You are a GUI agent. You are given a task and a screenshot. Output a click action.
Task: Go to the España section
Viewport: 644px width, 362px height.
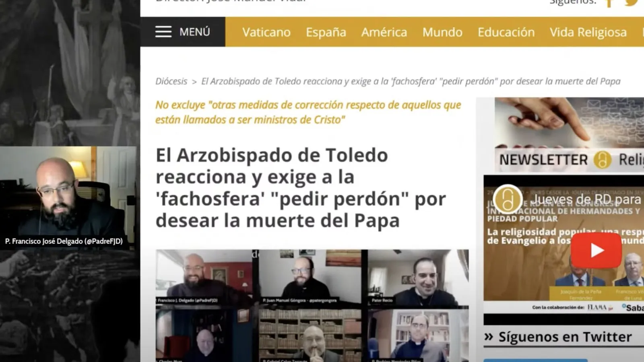point(326,32)
